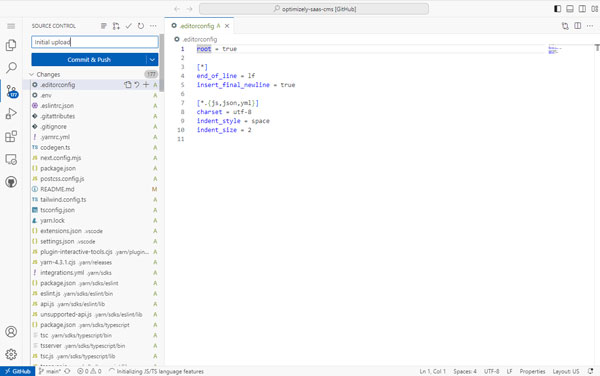This screenshot has width=600, height=376.
Task: Toggle the bottom panel
Action: click(570, 9)
